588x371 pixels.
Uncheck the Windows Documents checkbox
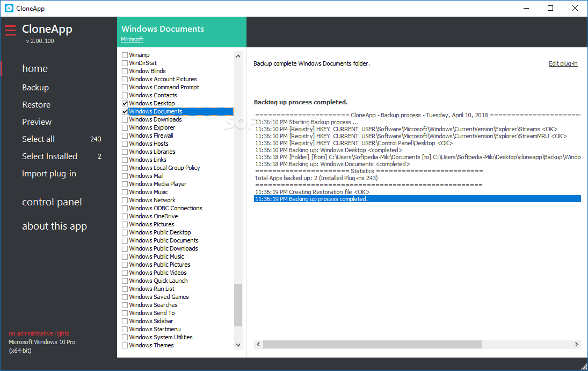tap(125, 111)
